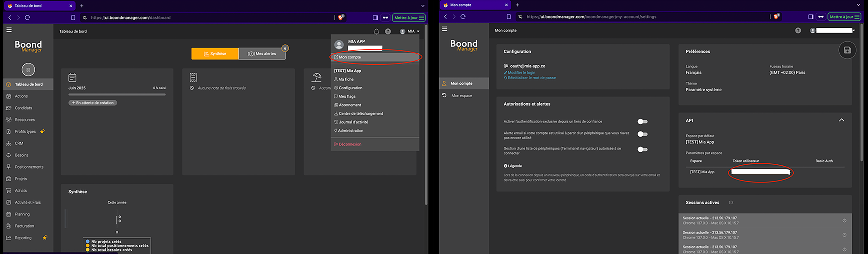This screenshot has width=868, height=254.
Task: Click Modifier le login link
Action: pyautogui.click(x=519, y=73)
